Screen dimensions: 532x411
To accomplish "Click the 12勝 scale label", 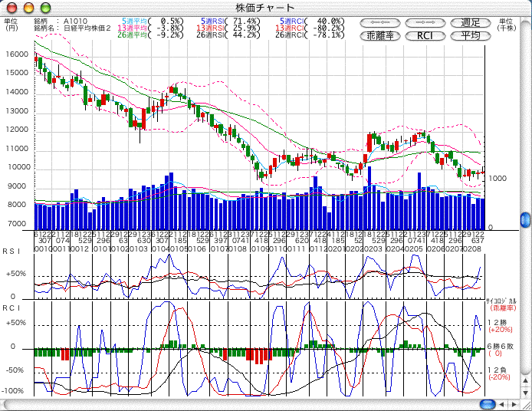I will pyautogui.click(x=497, y=322).
